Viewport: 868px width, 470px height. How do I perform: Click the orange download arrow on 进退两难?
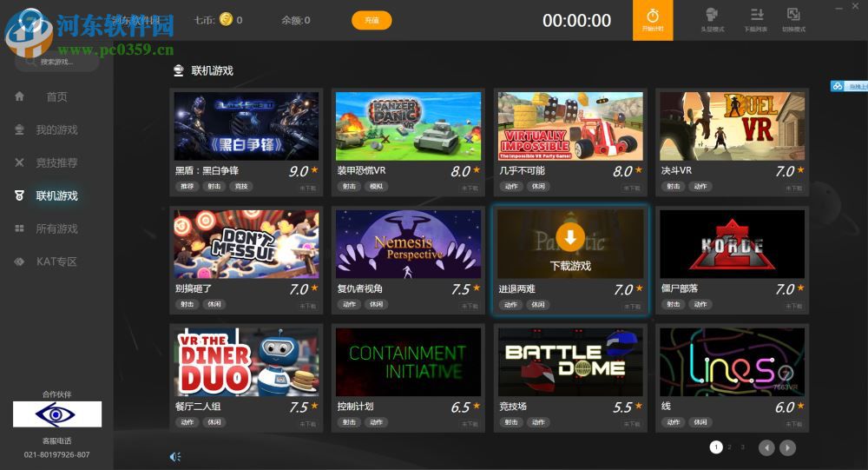pyautogui.click(x=570, y=237)
